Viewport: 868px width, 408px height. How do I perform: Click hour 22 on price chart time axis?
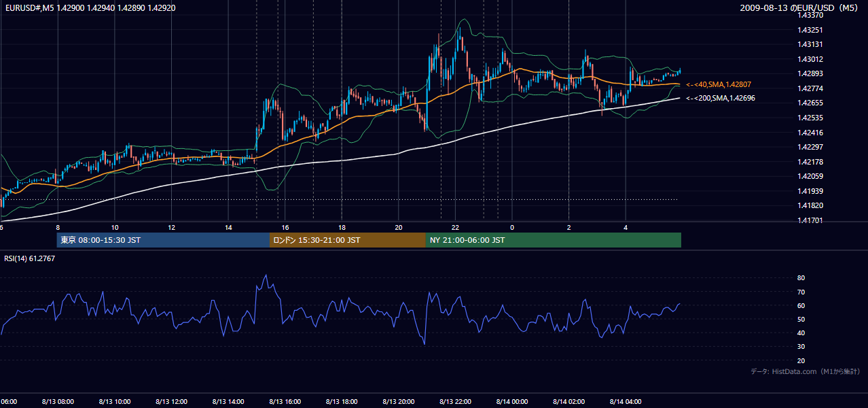455,227
